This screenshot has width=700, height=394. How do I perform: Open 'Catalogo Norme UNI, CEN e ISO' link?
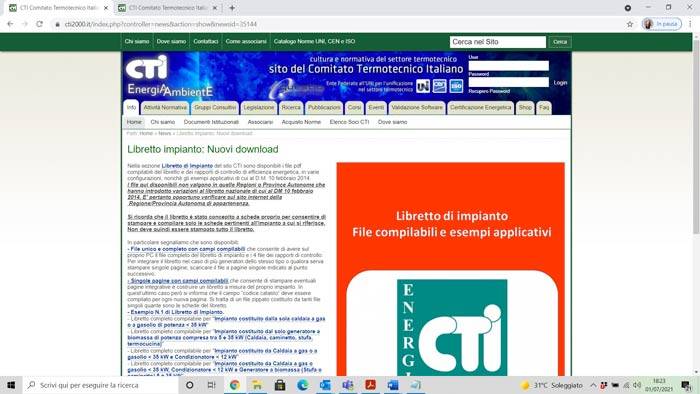pyautogui.click(x=314, y=41)
